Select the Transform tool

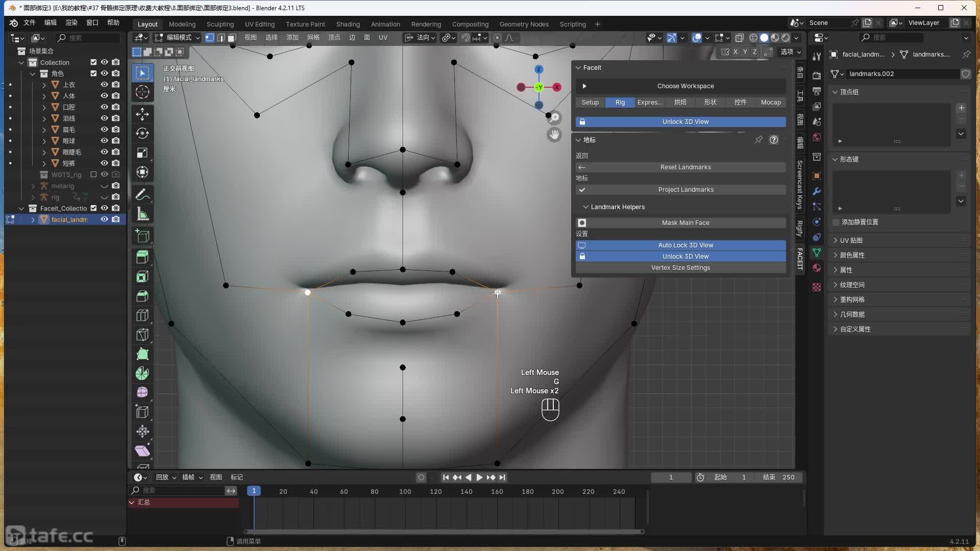click(142, 172)
